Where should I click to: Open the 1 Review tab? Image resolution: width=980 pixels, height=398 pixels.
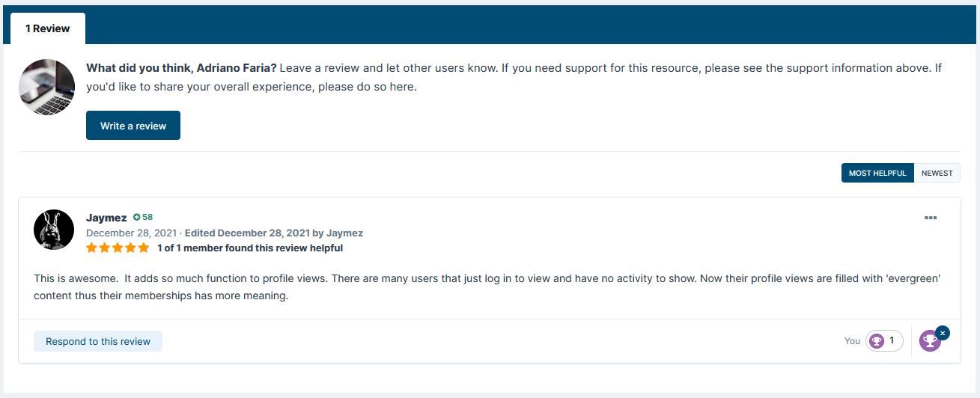(x=47, y=28)
